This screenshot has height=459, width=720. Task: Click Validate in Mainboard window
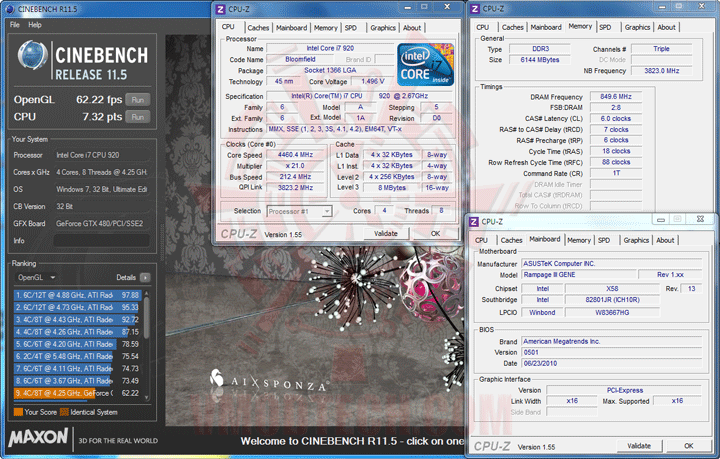pos(639,446)
